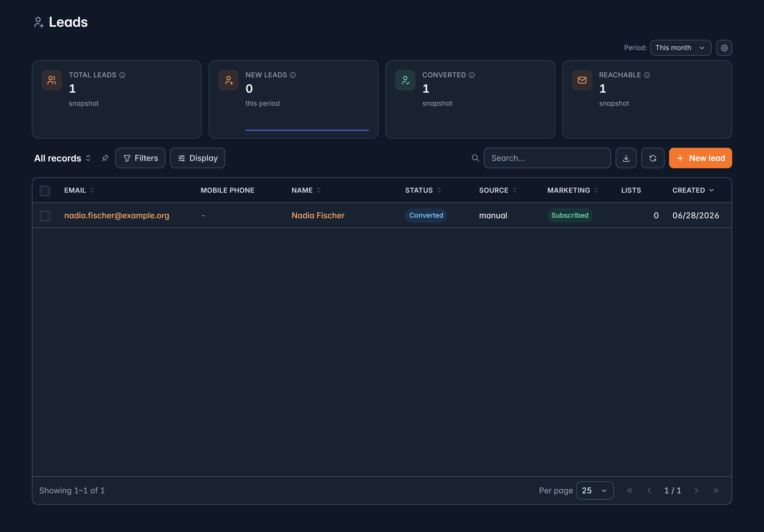Click the Reachable envelope icon
Screen dimensions: 764x532
[582, 80]
